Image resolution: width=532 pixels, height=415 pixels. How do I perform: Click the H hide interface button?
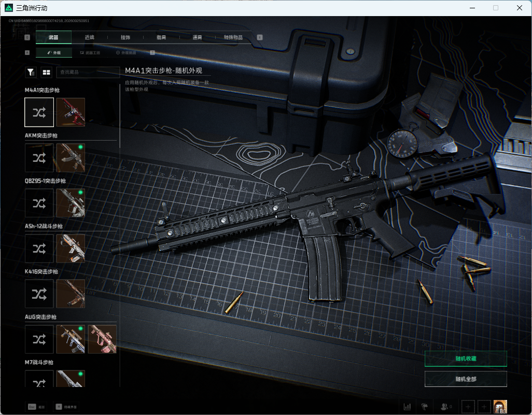66,407
